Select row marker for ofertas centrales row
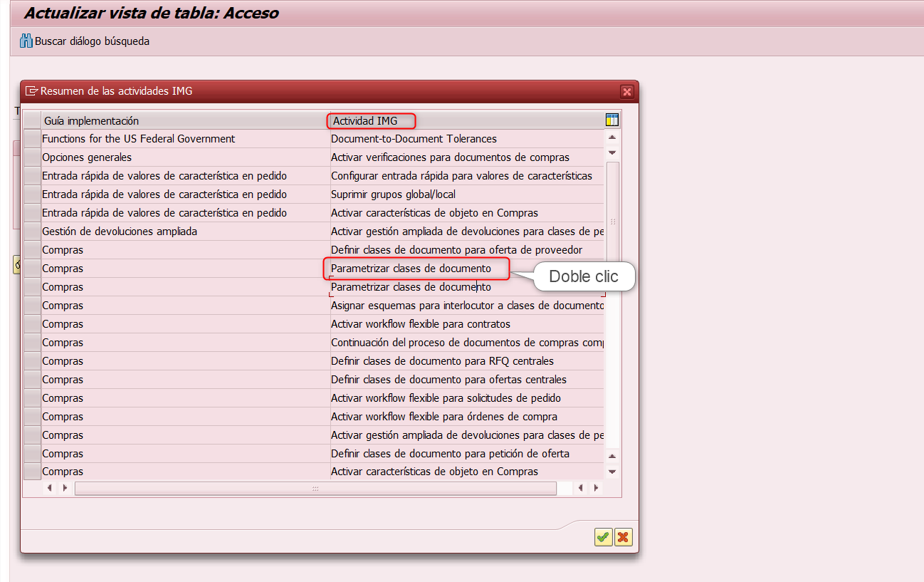Image resolution: width=924 pixels, height=582 pixels. [x=32, y=380]
